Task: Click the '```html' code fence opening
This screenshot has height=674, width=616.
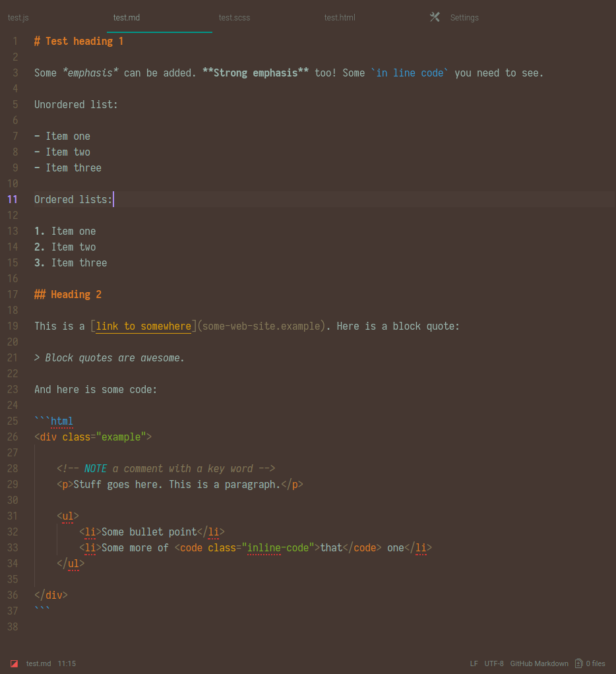Action: tap(53, 421)
